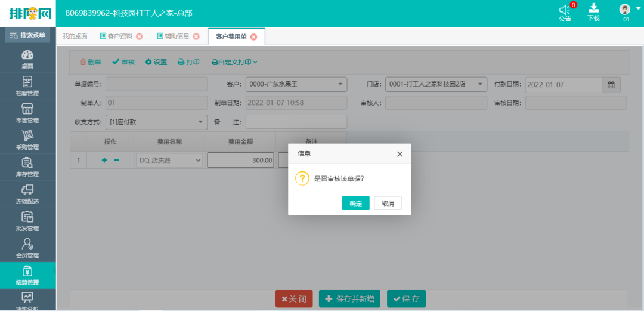Open the 公告 announcements icon
This screenshot has width=644, height=311.
click(565, 13)
